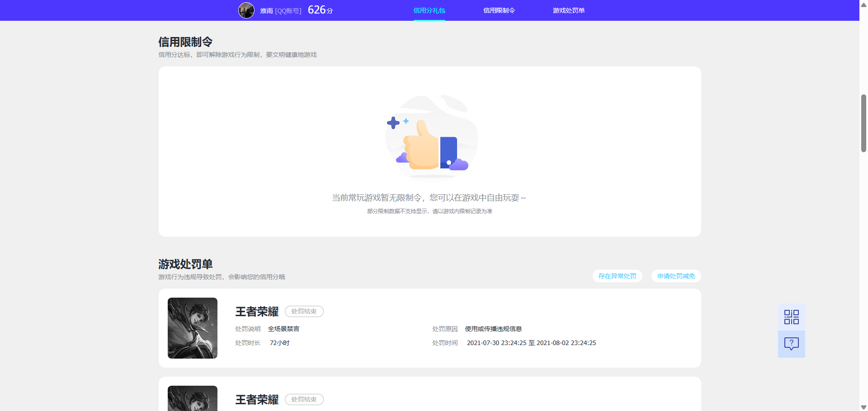Viewport: 868px width, 411px height.
Task: Switch to the 游戏处罚单 tab
Action: click(569, 10)
